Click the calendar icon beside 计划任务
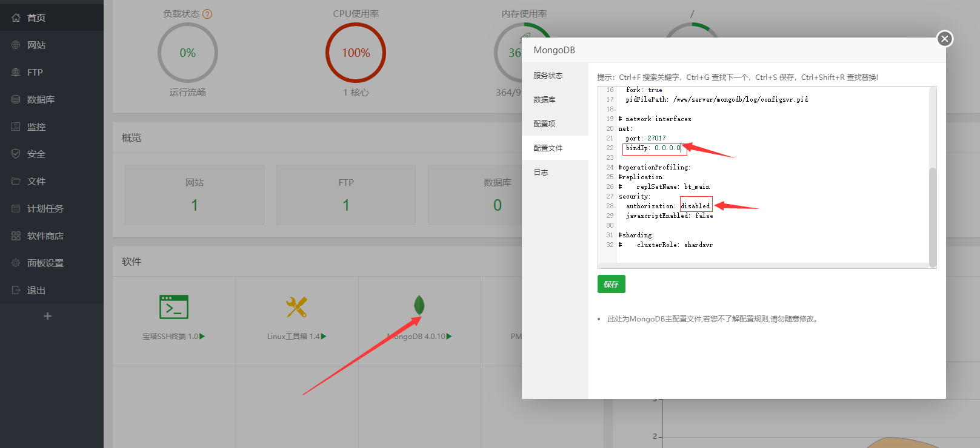980x448 pixels. 16,208
